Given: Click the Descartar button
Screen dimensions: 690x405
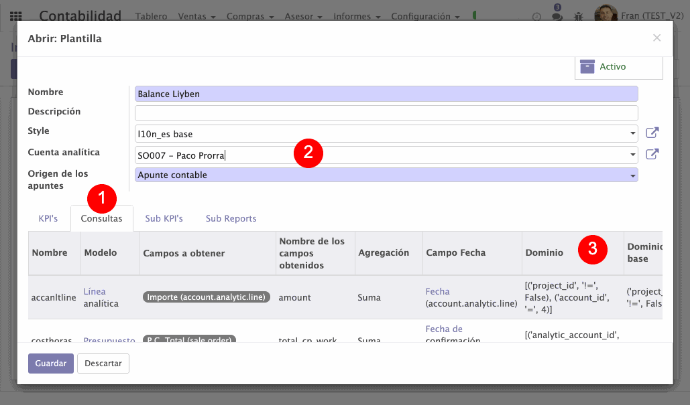Looking at the screenshot, I should 103,363.
